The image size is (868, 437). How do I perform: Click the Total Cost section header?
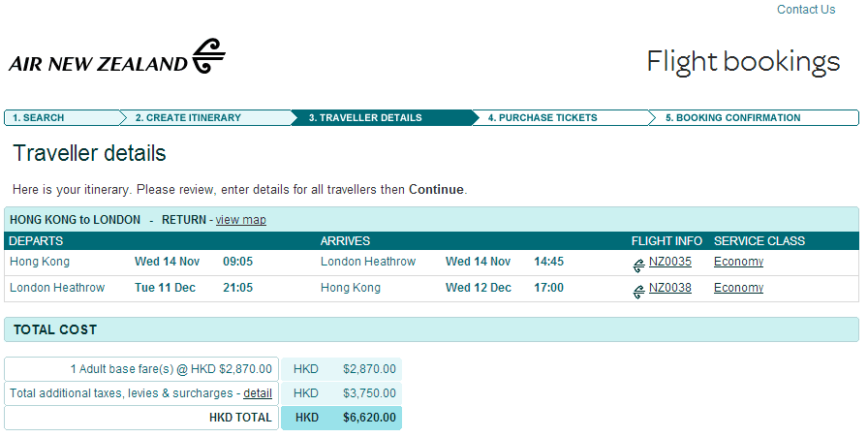click(55, 330)
